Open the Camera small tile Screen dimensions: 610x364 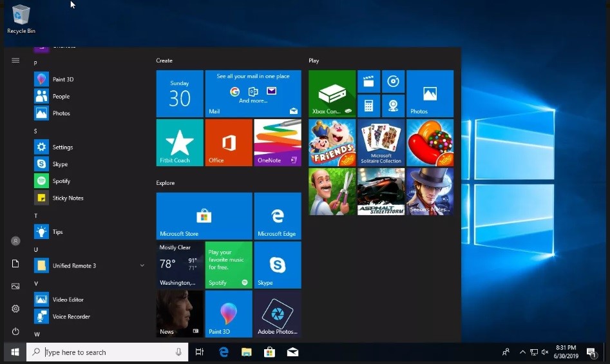pyautogui.click(x=393, y=105)
